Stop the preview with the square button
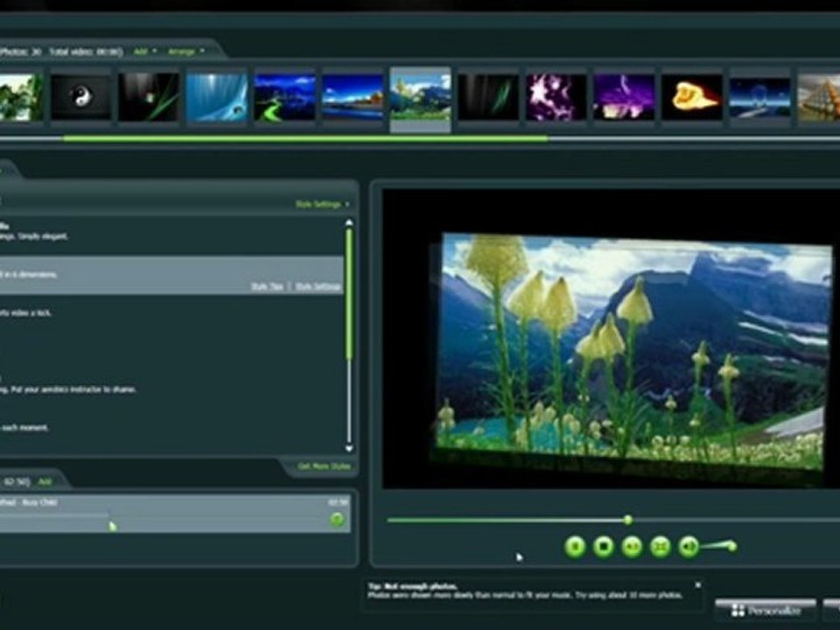The height and width of the screenshot is (630, 840). pos(604,546)
